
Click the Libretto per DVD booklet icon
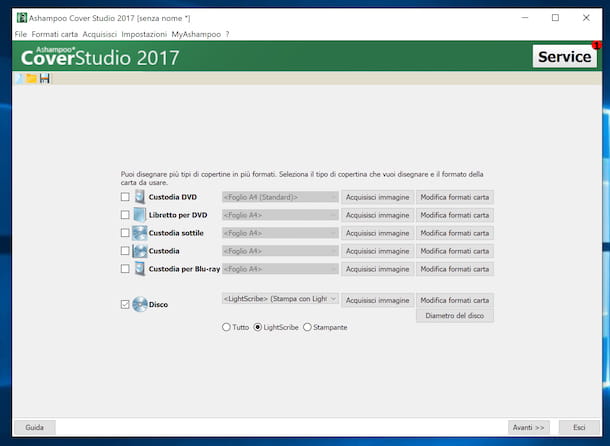click(139, 215)
